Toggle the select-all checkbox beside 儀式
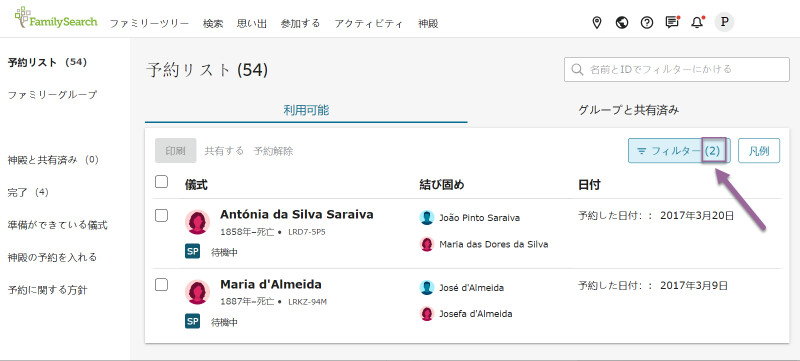Screen dimensions: 800x361 pyautogui.click(x=161, y=182)
